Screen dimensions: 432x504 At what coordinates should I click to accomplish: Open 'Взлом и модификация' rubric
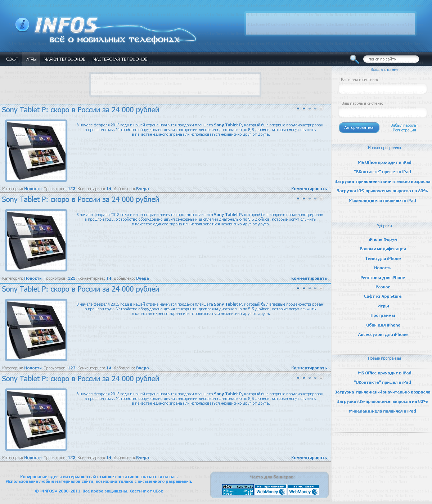click(383, 249)
